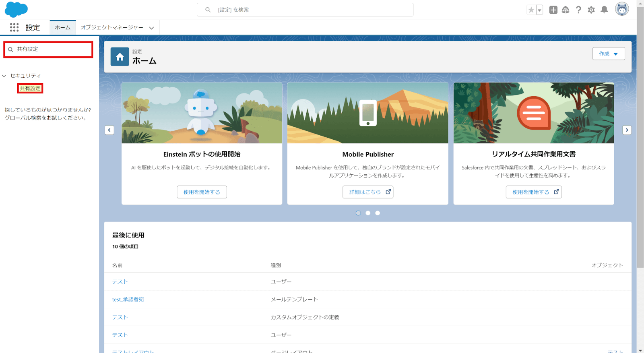Open the user profile avatar
The height and width of the screenshot is (353, 644).
pos(622,9)
